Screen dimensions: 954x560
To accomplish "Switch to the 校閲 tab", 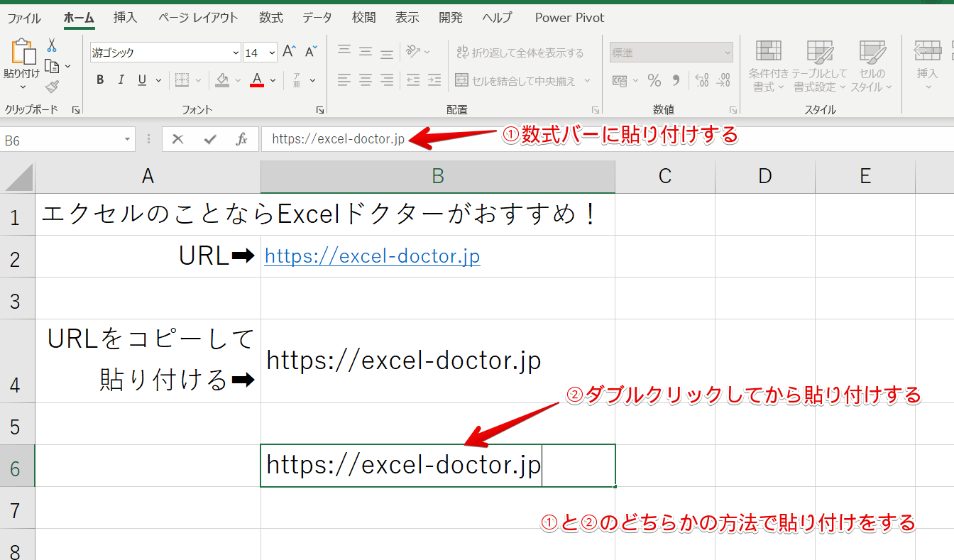I will click(363, 18).
